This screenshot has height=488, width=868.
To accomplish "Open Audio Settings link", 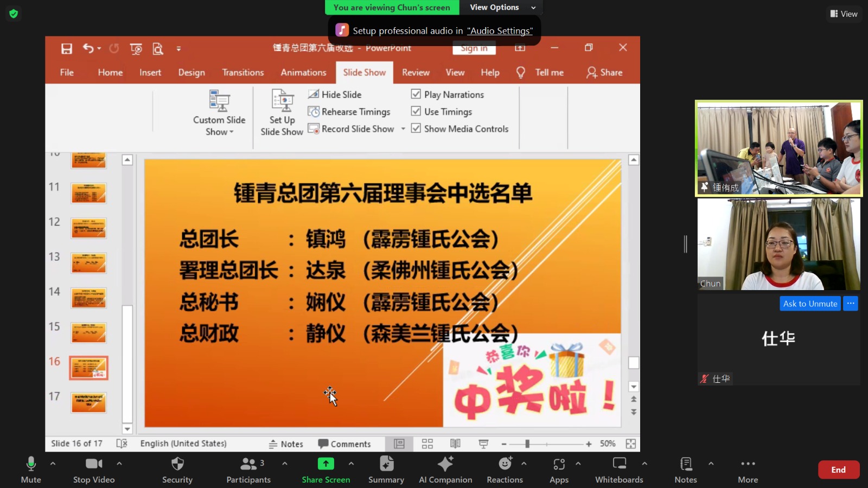I will coord(500,31).
